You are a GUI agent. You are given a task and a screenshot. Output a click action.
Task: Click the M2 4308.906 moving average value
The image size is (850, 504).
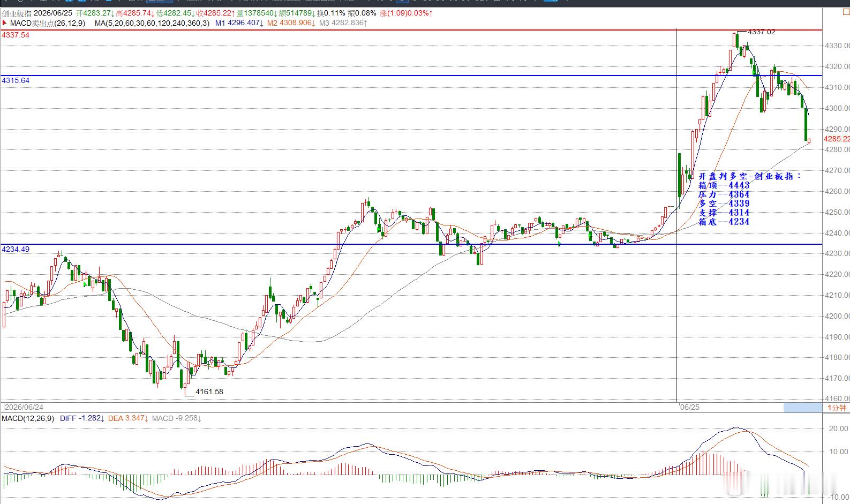291,23
